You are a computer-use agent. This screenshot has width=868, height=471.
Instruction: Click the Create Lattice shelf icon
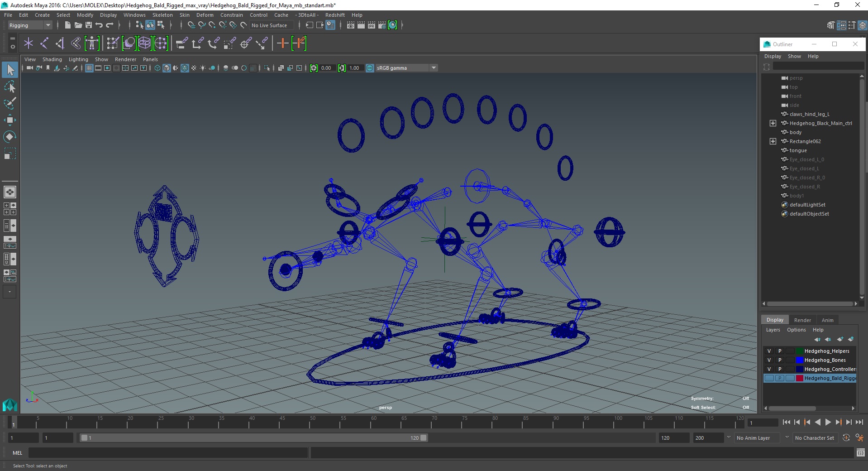tap(144, 43)
